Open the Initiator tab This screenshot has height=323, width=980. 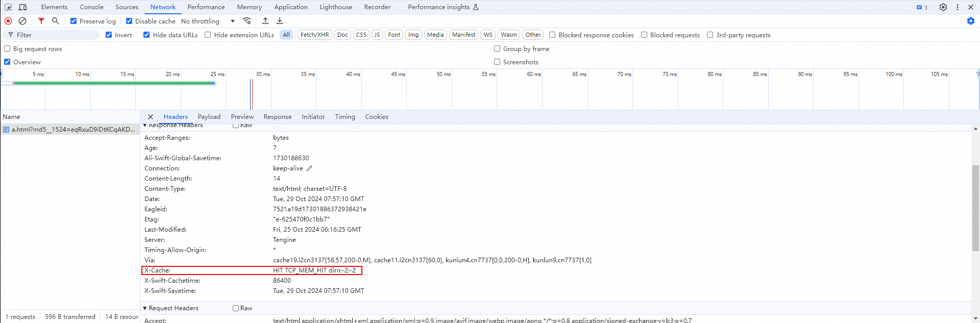tap(313, 117)
